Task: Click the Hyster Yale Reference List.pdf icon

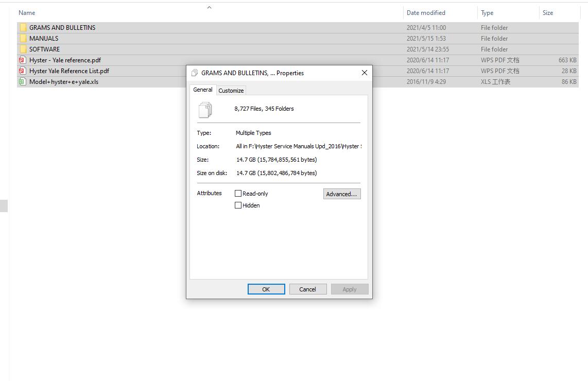Action: pyautogui.click(x=22, y=71)
